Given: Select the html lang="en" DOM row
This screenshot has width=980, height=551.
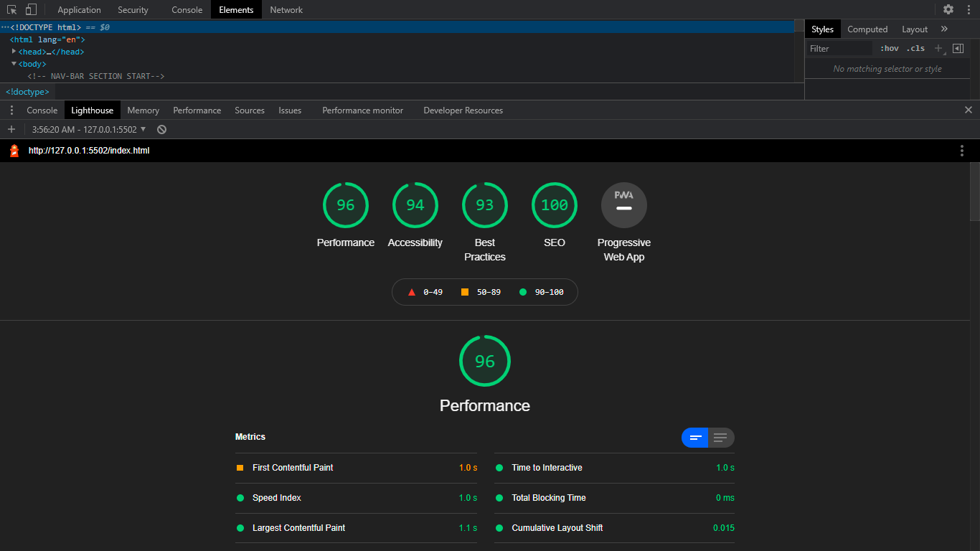Looking at the screenshot, I should click(x=397, y=39).
